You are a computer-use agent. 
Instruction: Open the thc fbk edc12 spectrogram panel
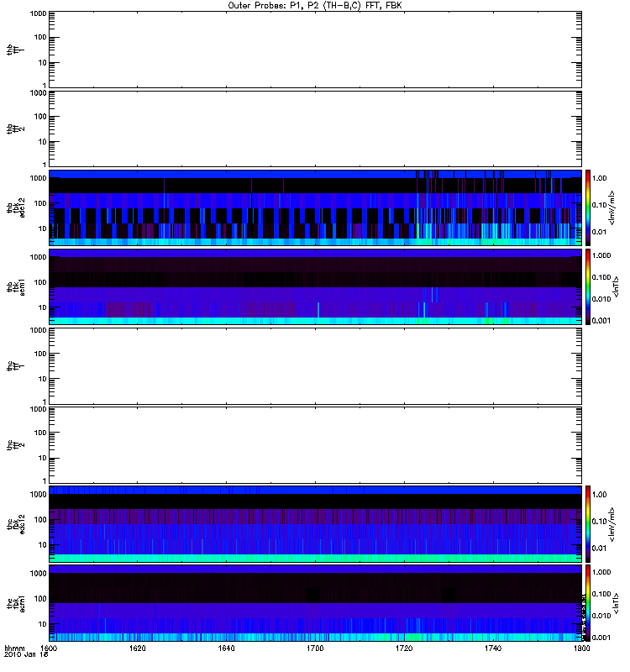point(315,523)
